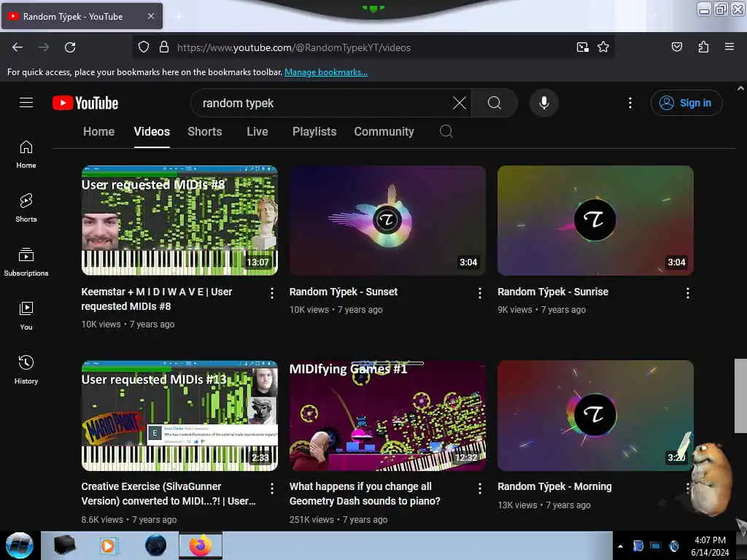
Task: Clear the search box with the X
Action: coord(460,103)
